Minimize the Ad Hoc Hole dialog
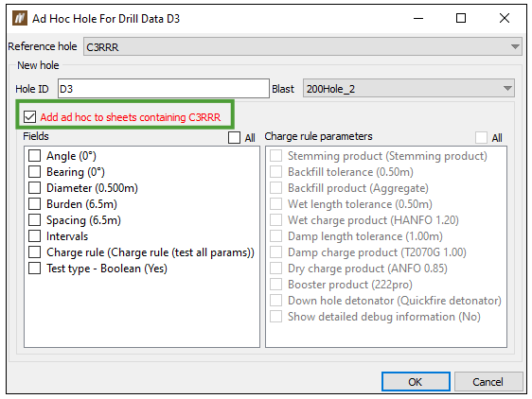This screenshot has width=532, height=399. pos(418,18)
